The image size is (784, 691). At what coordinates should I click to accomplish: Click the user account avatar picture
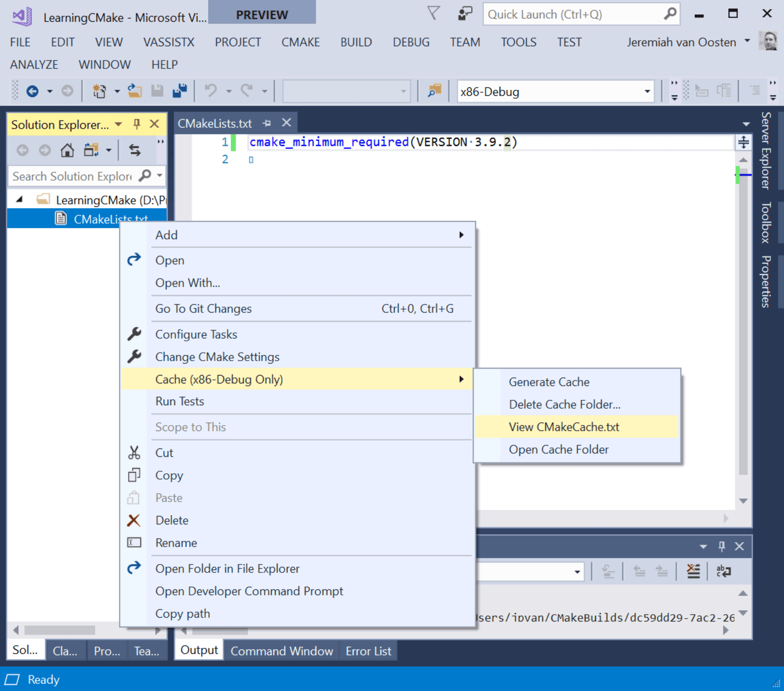tap(768, 41)
